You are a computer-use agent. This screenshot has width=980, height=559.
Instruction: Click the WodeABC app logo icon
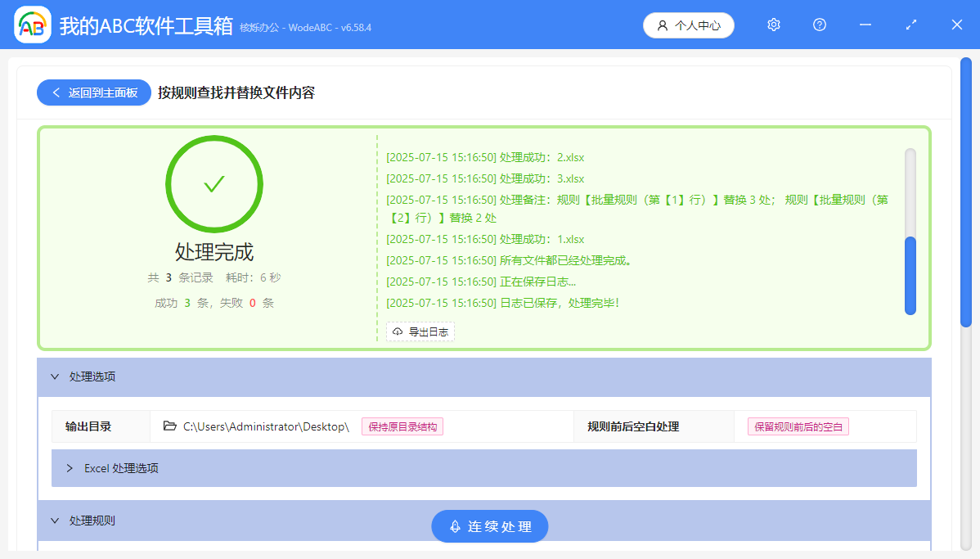tap(32, 25)
